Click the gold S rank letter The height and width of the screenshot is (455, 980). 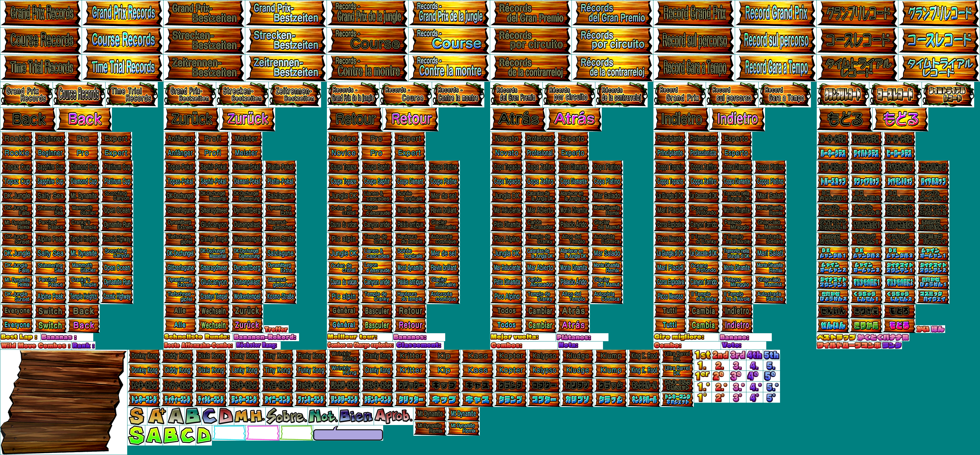tap(137, 416)
